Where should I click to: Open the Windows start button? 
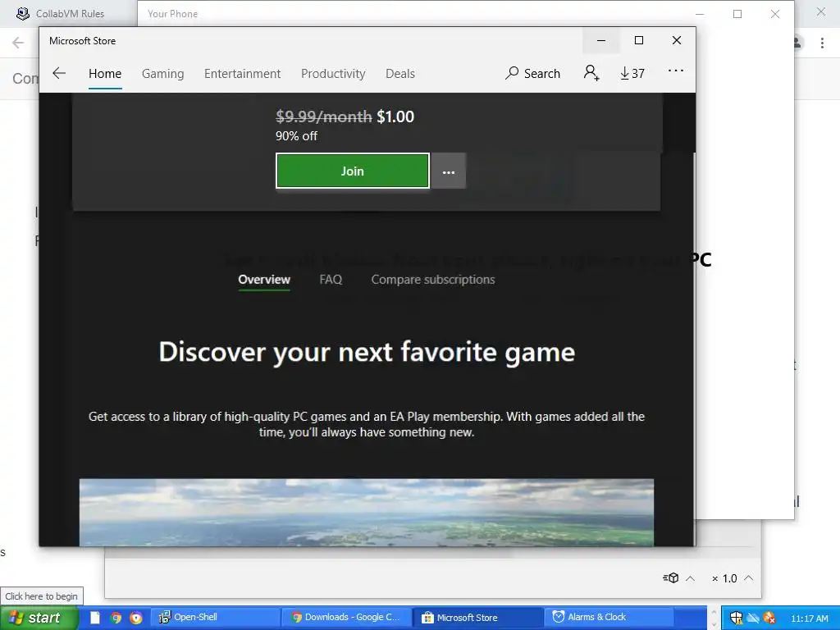click(x=39, y=618)
